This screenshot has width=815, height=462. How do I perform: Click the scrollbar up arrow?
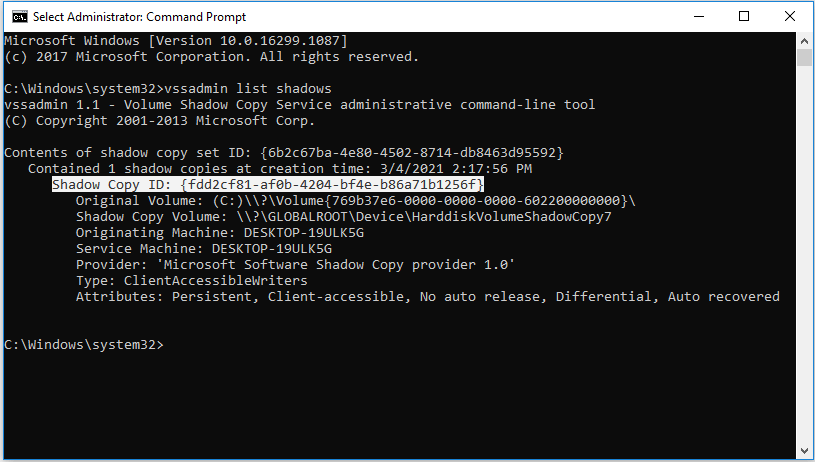(804, 41)
